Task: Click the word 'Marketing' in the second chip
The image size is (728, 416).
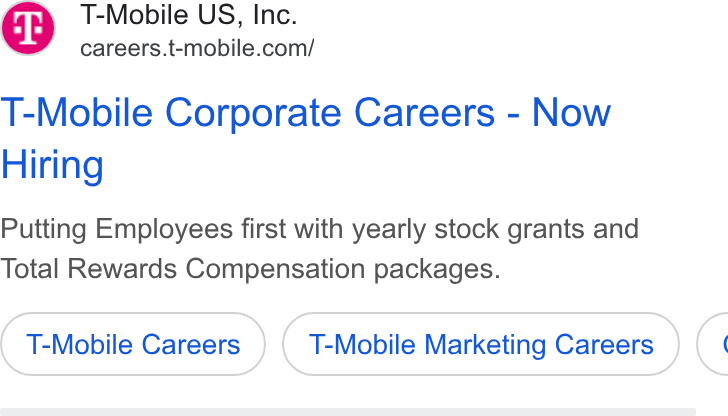Action: (485, 344)
